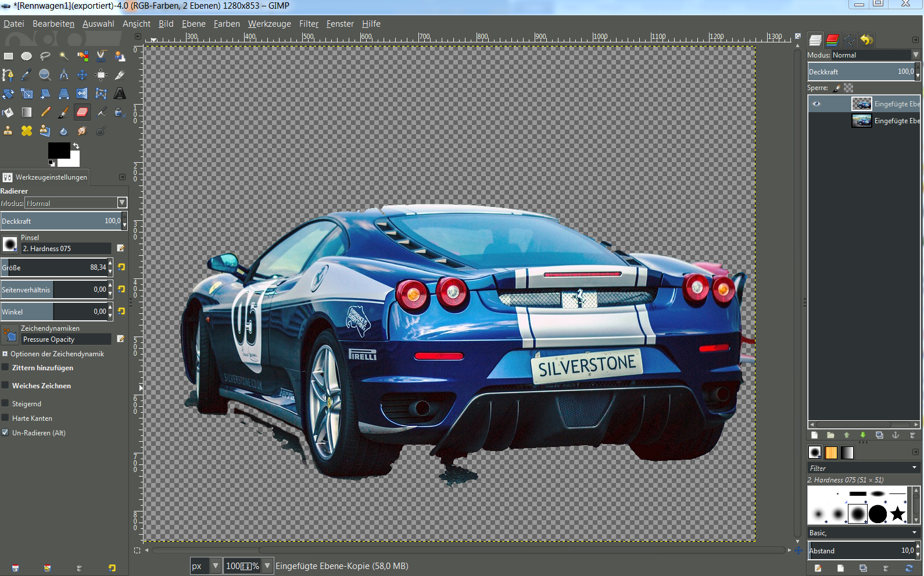Select the Text tool

coord(120,94)
